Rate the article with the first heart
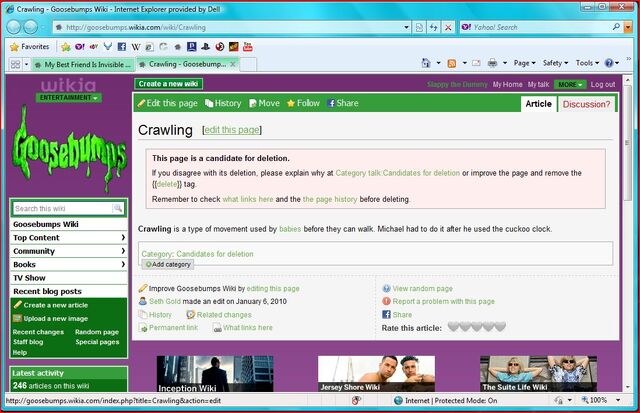This screenshot has height=413, width=640. coord(453,326)
